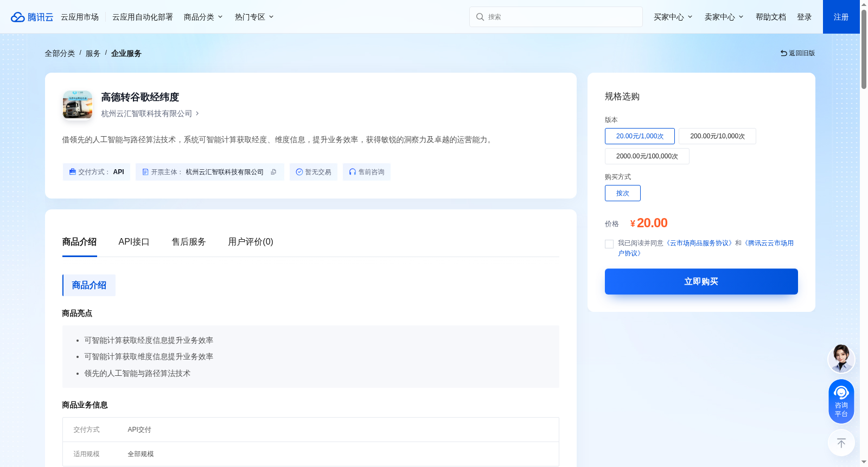Image resolution: width=868 pixels, height=467 pixels.
Task: Select the 2000.00元/100,000次 version option
Action: (647, 156)
